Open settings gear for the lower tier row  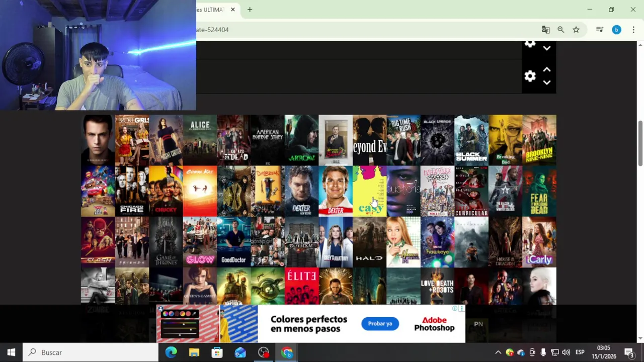coord(530,76)
